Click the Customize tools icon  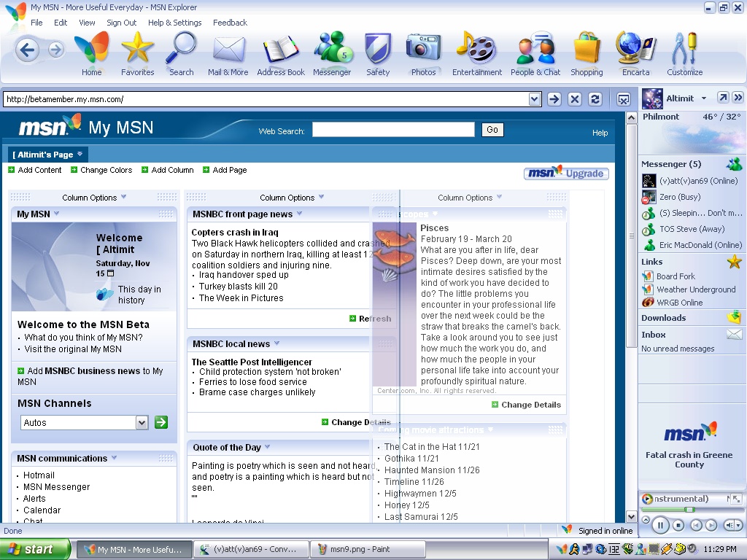tap(684, 48)
